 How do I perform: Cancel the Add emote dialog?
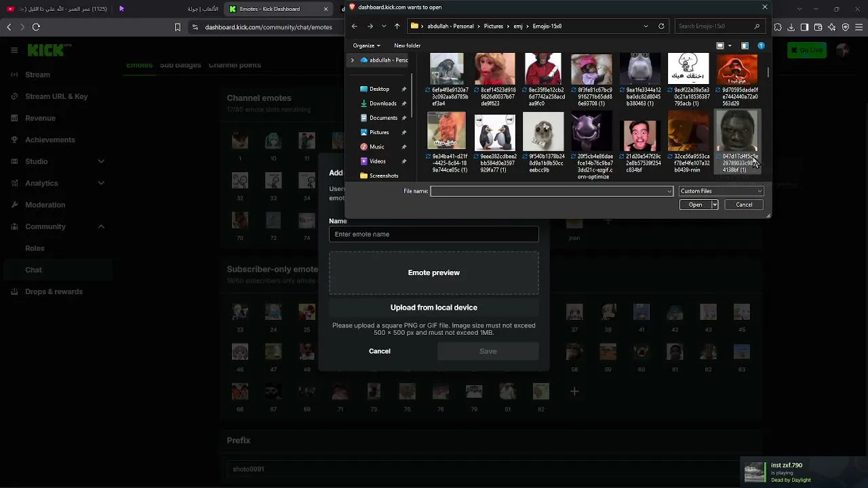380,351
